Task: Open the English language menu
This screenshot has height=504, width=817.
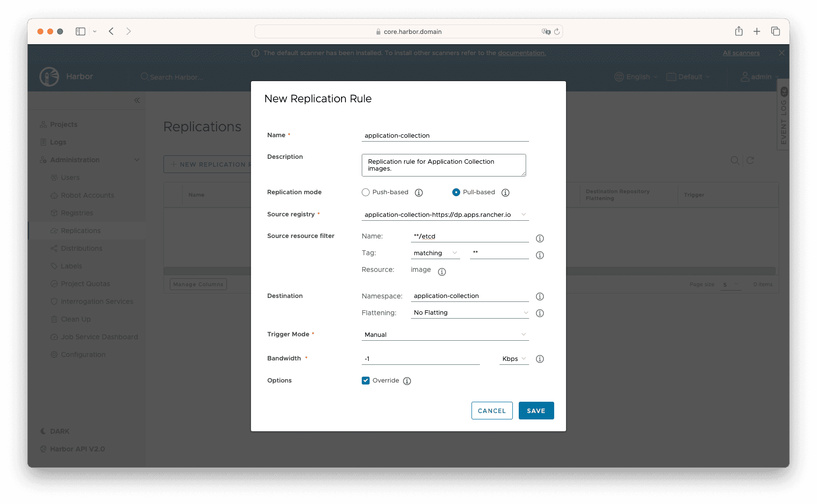Action: pos(636,77)
